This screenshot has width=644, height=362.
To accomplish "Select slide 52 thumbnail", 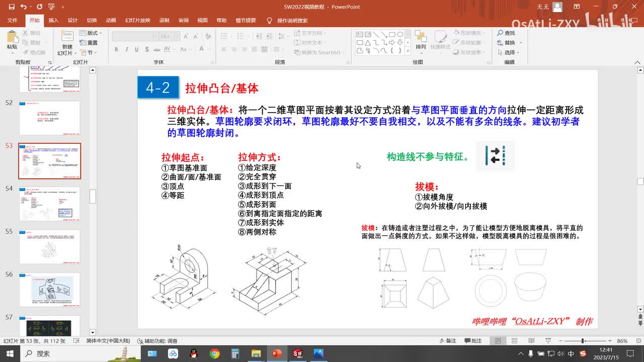I will pos(49,118).
